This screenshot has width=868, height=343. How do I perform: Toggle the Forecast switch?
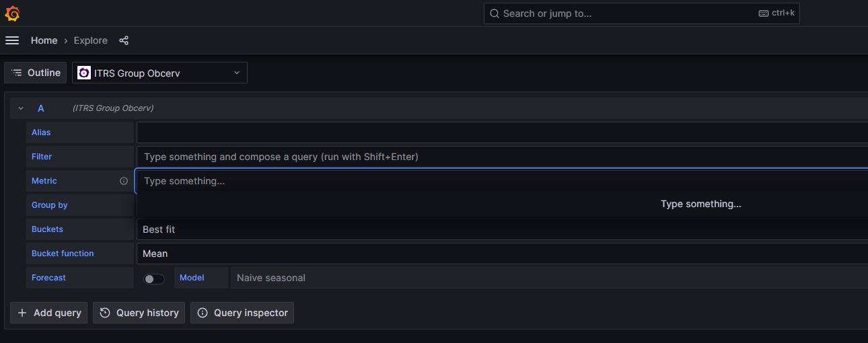(x=154, y=278)
